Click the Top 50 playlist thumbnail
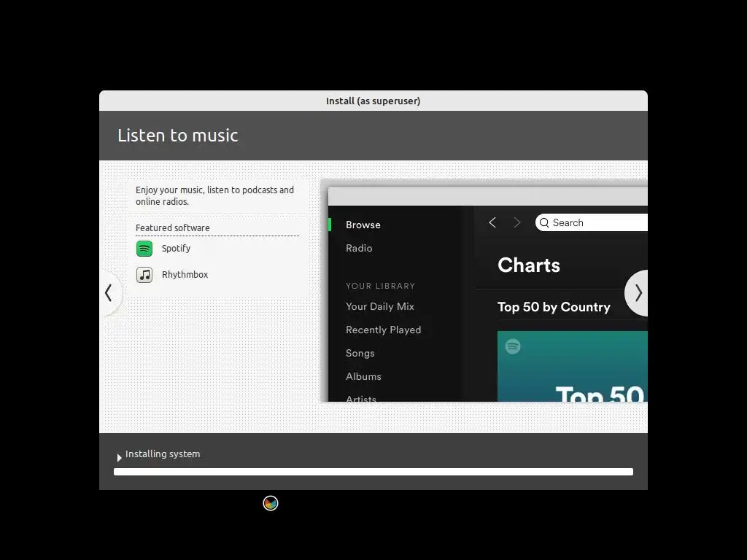747x560 pixels. (x=573, y=366)
